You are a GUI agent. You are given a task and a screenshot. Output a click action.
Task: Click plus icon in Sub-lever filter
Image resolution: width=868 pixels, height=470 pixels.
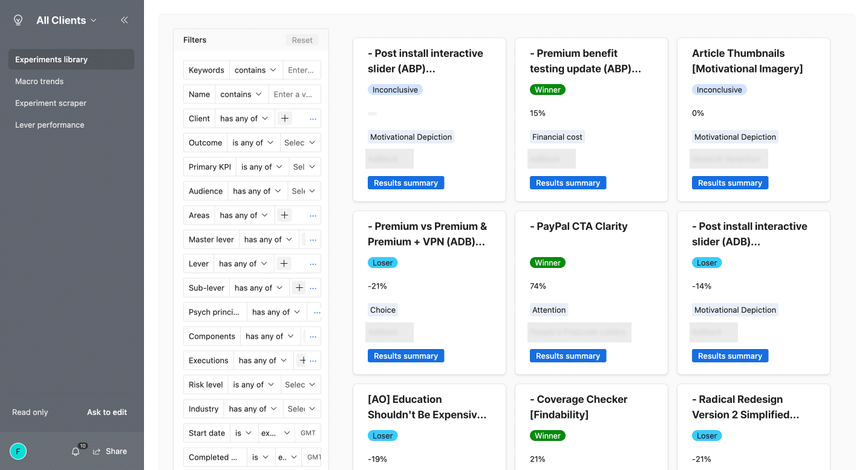click(299, 288)
